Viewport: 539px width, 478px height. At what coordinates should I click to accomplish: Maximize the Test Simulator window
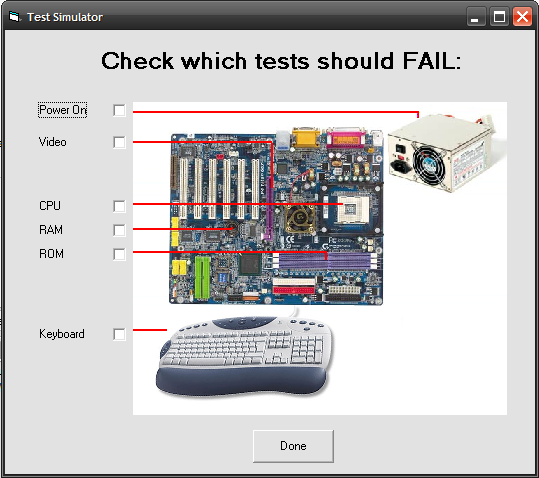point(499,16)
